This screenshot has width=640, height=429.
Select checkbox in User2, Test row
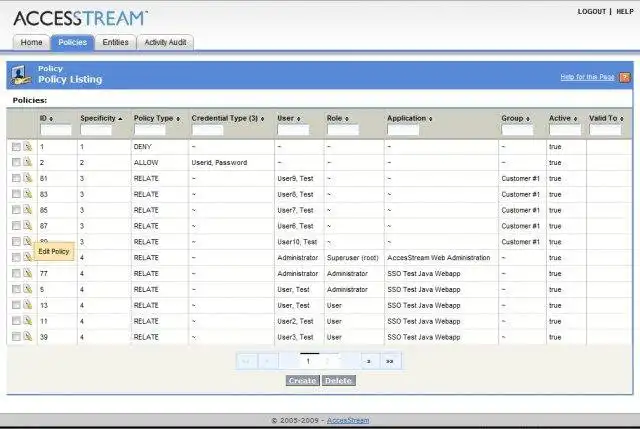tap(16, 321)
